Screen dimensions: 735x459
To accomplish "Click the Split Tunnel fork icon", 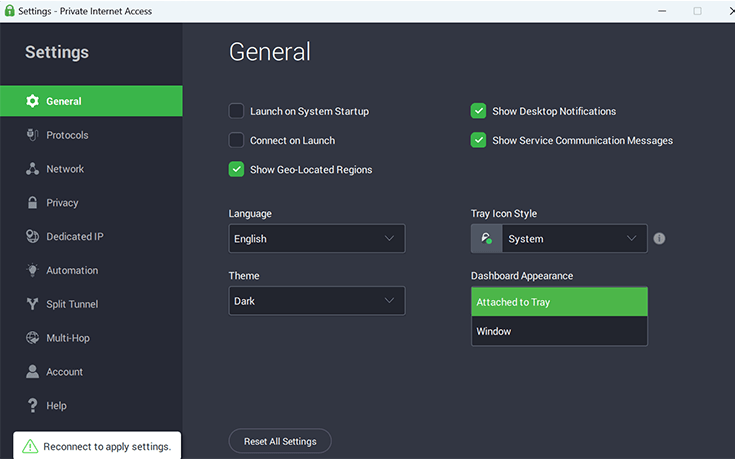I will click(32, 304).
